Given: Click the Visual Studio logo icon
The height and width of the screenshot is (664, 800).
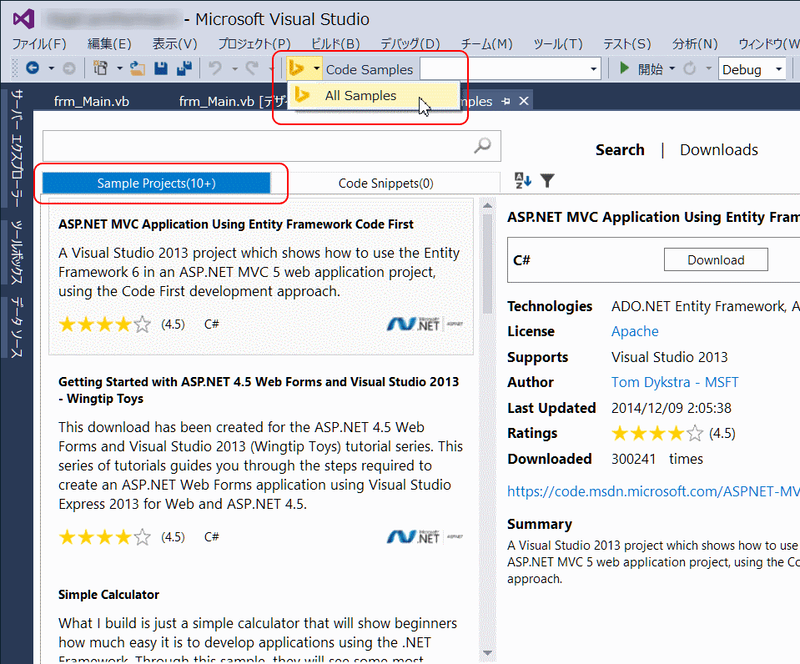Looking at the screenshot, I should (23, 19).
